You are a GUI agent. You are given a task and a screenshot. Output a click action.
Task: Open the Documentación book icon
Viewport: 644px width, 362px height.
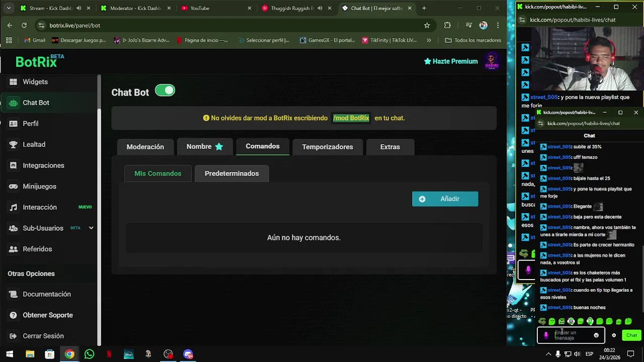pyautogui.click(x=13, y=294)
